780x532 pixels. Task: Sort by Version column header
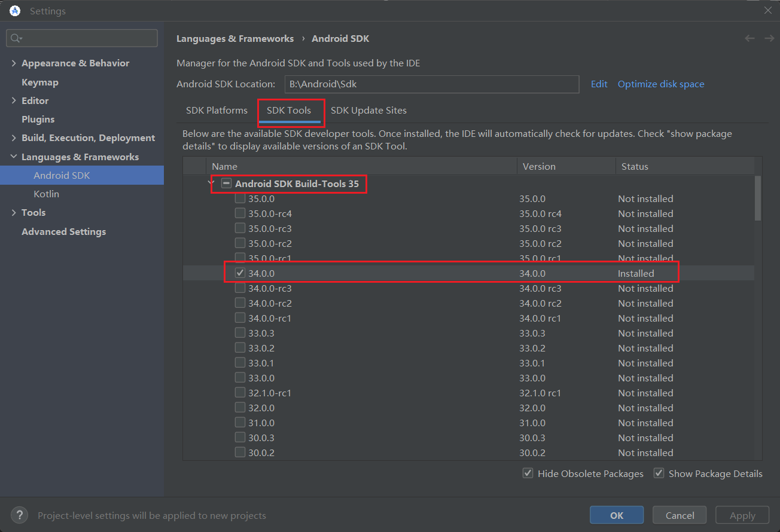coord(566,166)
